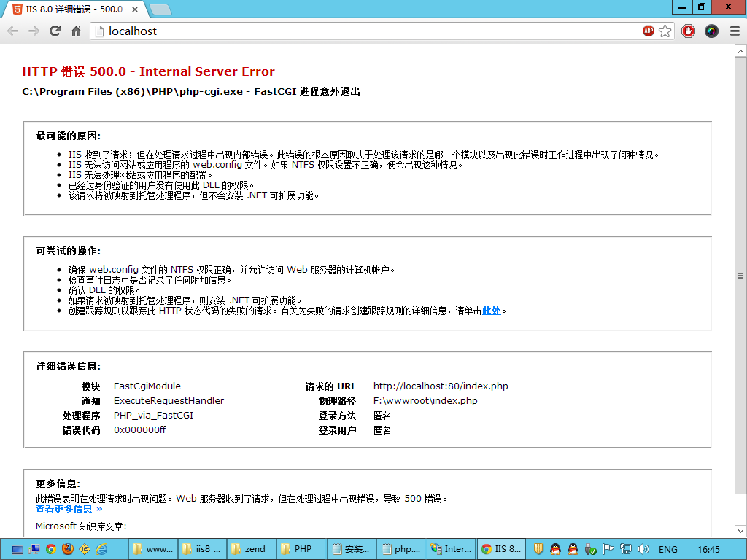The image size is (747, 560).
Task: Switch to the www... folder taskbar window
Action: [153, 549]
